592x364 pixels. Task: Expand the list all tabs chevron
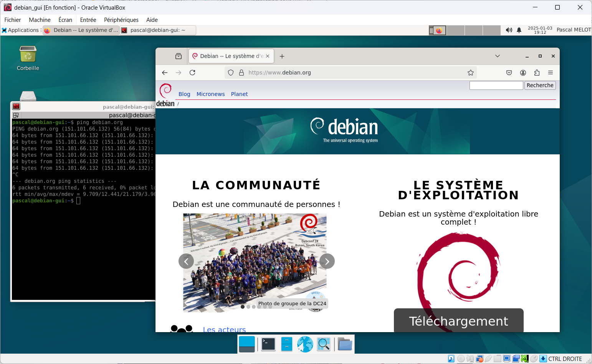(498, 56)
